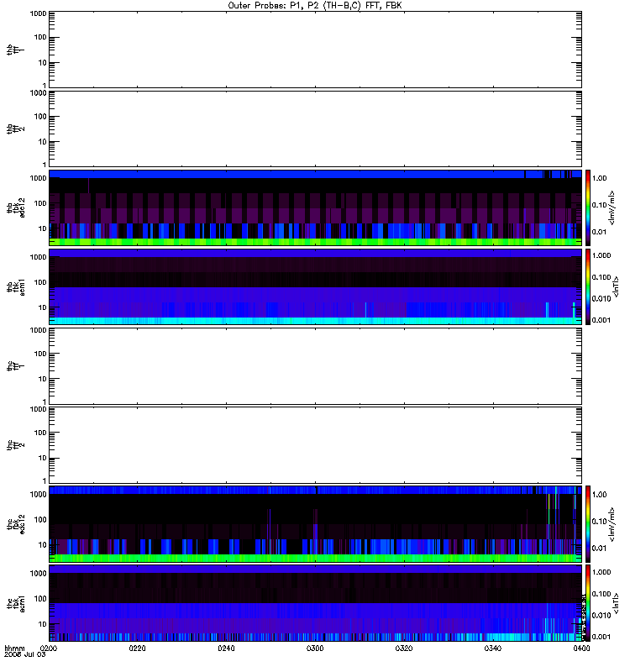Click the thb scm1 nT color bar
Screen dimensions: 630x672
point(588,286)
